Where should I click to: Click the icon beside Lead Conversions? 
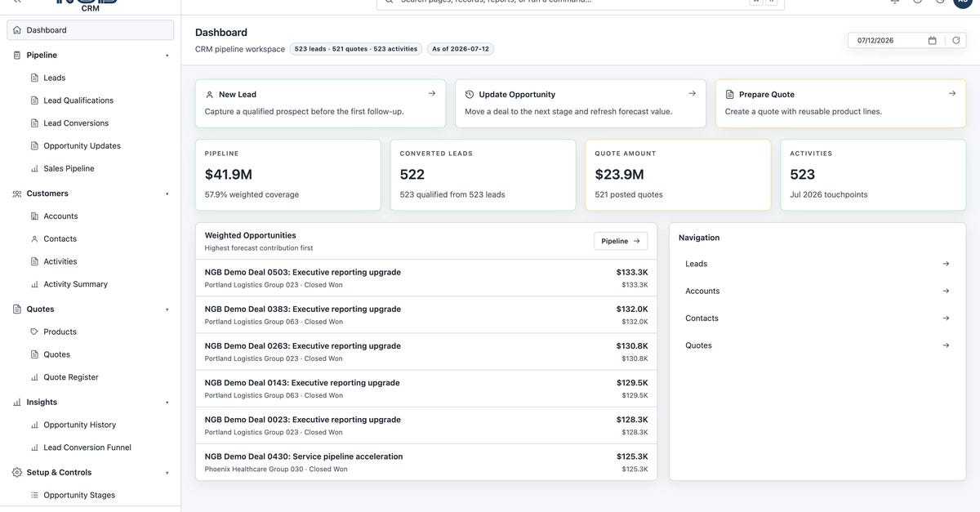34,123
